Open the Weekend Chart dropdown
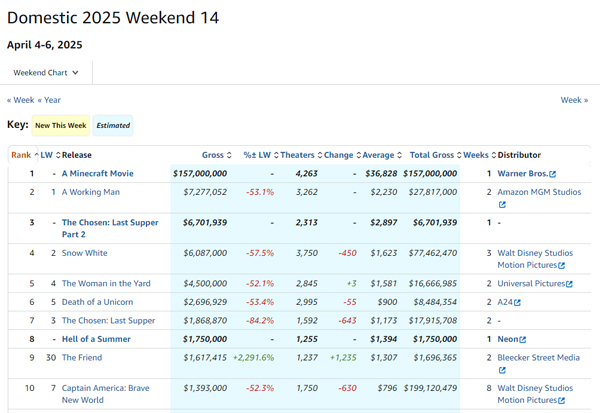The width and height of the screenshot is (600, 413). point(46,73)
